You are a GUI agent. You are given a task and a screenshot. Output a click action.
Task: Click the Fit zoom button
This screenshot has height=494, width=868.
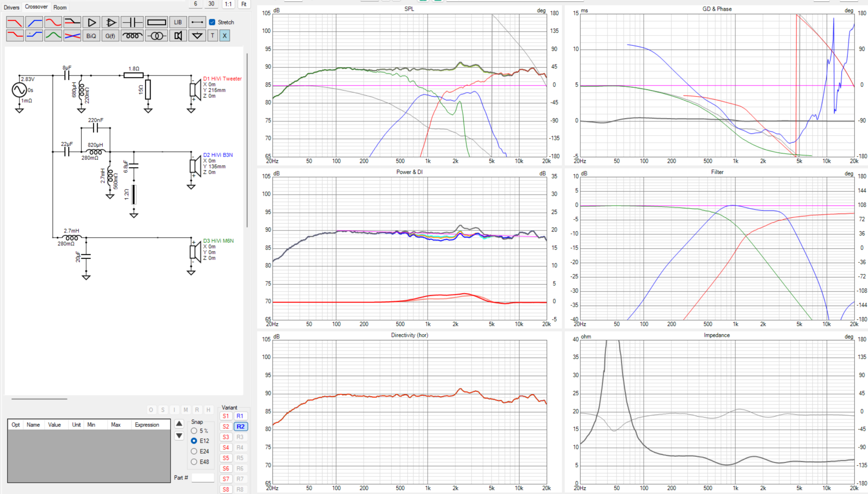(x=244, y=4)
